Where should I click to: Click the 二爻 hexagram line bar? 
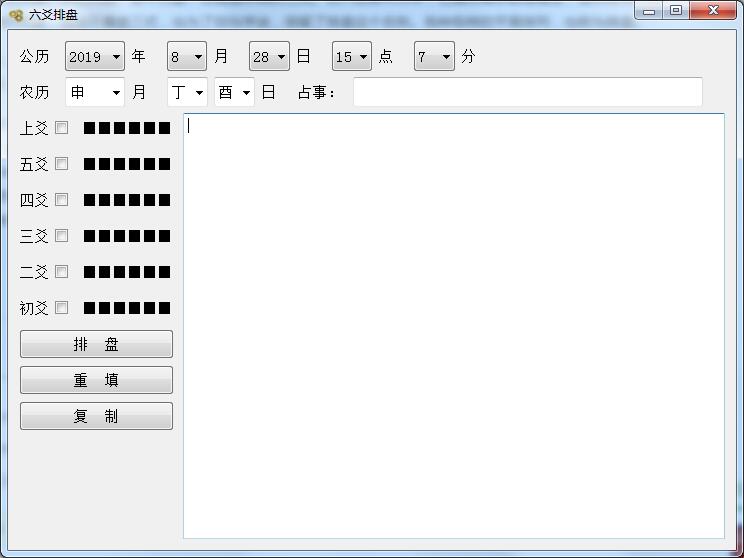(x=127, y=272)
